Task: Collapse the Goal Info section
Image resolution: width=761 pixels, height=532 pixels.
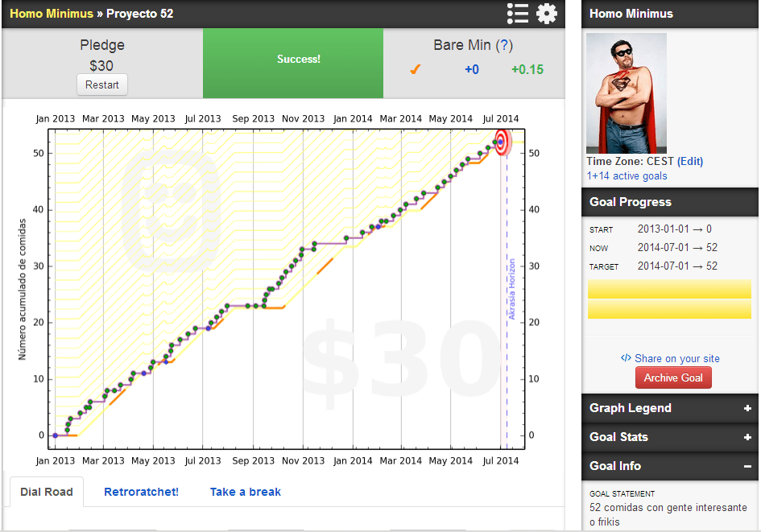Action: click(747, 466)
